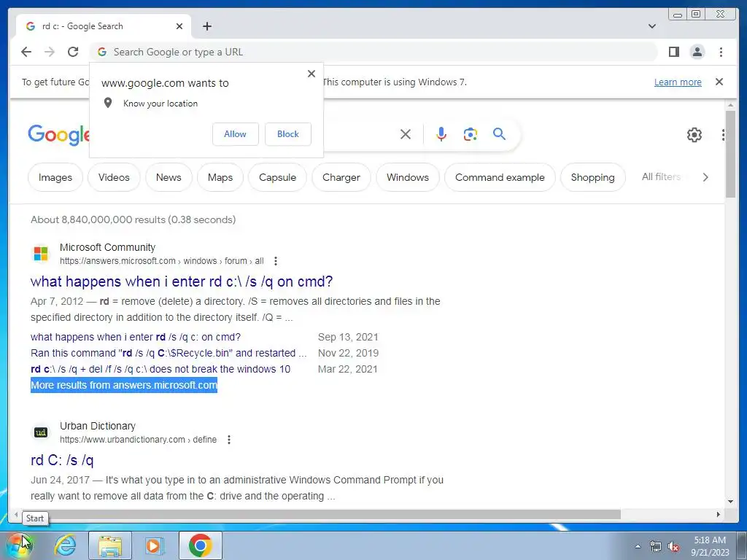Open the network tray icon
This screenshot has height=560, width=747.
point(656,546)
